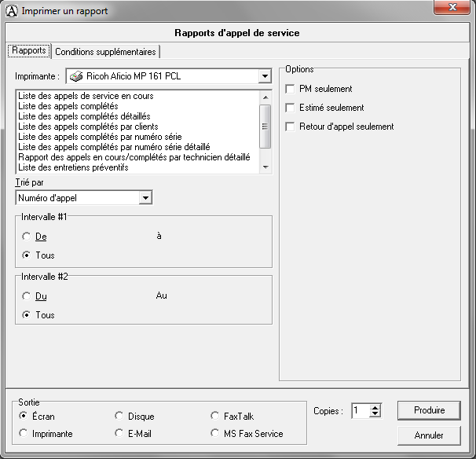
Task: Select FaxTalk output option
Action: point(215,416)
